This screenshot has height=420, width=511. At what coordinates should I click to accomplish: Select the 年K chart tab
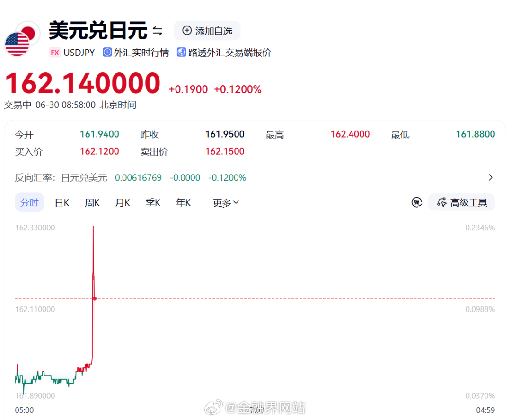coord(183,202)
